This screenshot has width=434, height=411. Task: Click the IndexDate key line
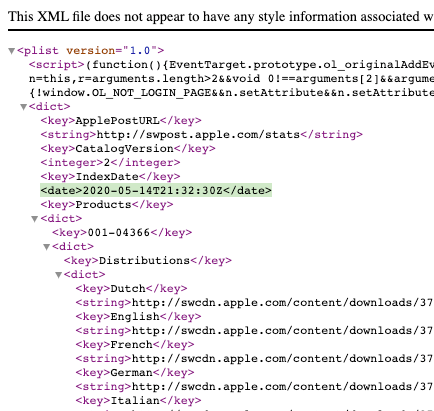pos(110,176)
